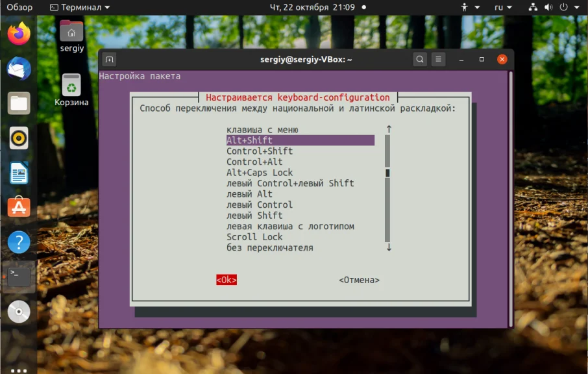This screenshot has height=374, width=588.
Task: Open Rhythmbox music player in the dock
Action: [19, 138]
